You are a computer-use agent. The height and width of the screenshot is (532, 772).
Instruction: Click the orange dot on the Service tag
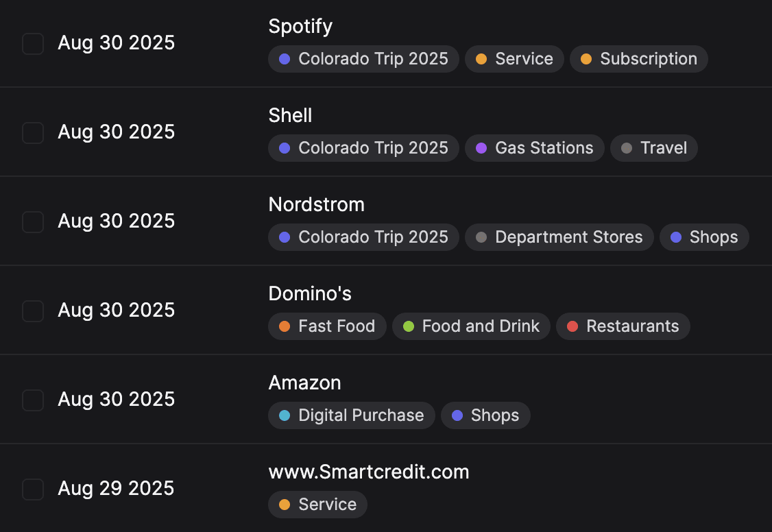(481, 59)
